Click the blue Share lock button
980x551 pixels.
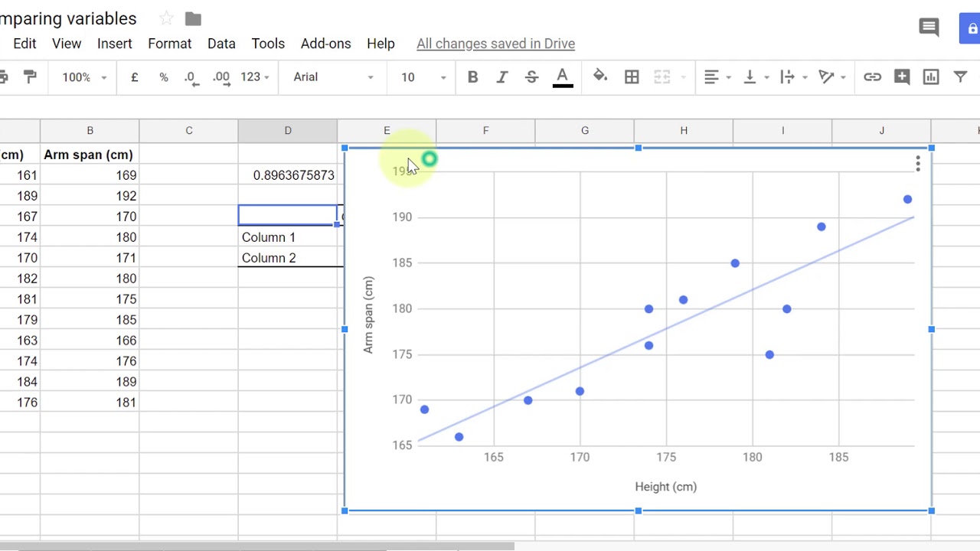coord(970,28)
